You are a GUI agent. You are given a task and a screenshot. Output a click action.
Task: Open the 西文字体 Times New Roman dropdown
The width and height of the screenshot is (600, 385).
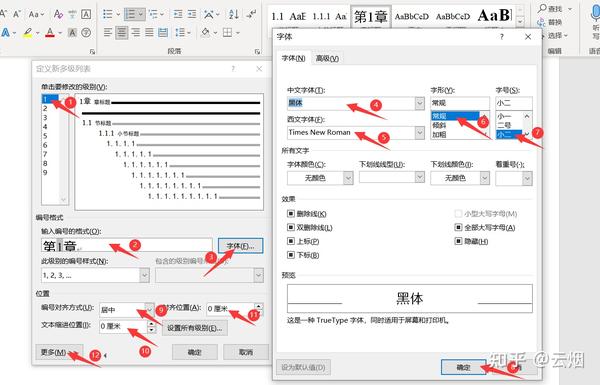click(x=419, y=132)
